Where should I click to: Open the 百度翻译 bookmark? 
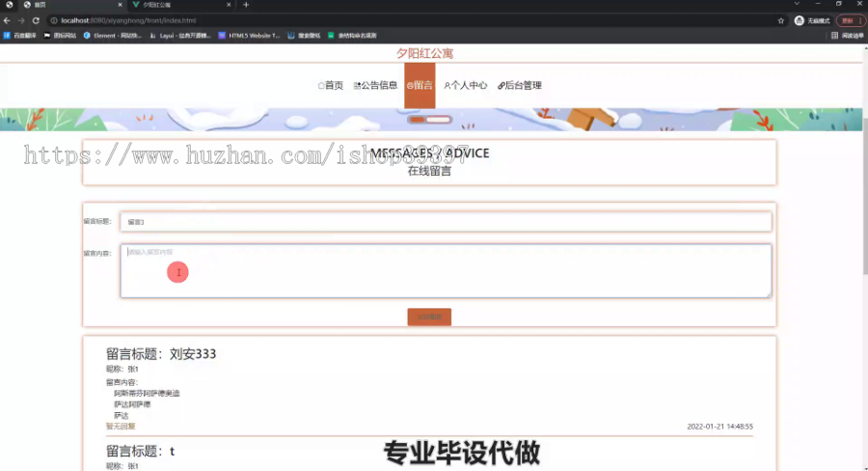[x=20, y=36]
